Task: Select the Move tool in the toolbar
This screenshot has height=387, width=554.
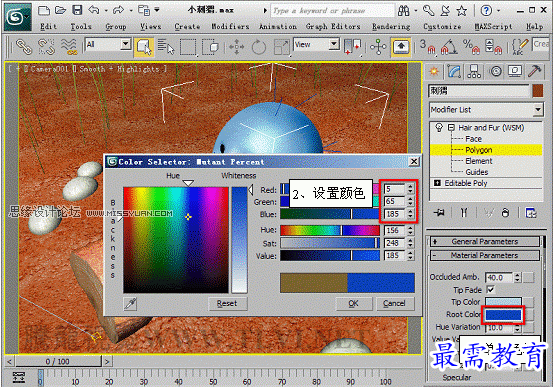Action: click(236, 47)
